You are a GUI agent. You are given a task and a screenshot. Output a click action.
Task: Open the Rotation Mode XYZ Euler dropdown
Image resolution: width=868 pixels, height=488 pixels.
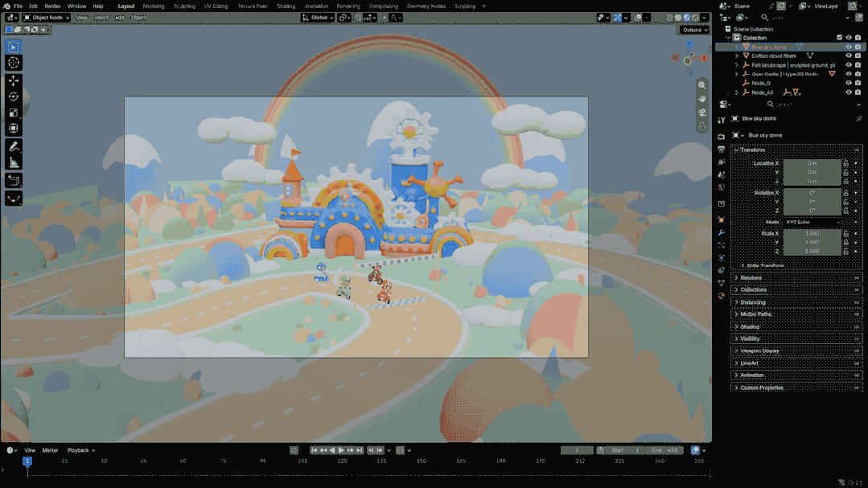(812, 222)
